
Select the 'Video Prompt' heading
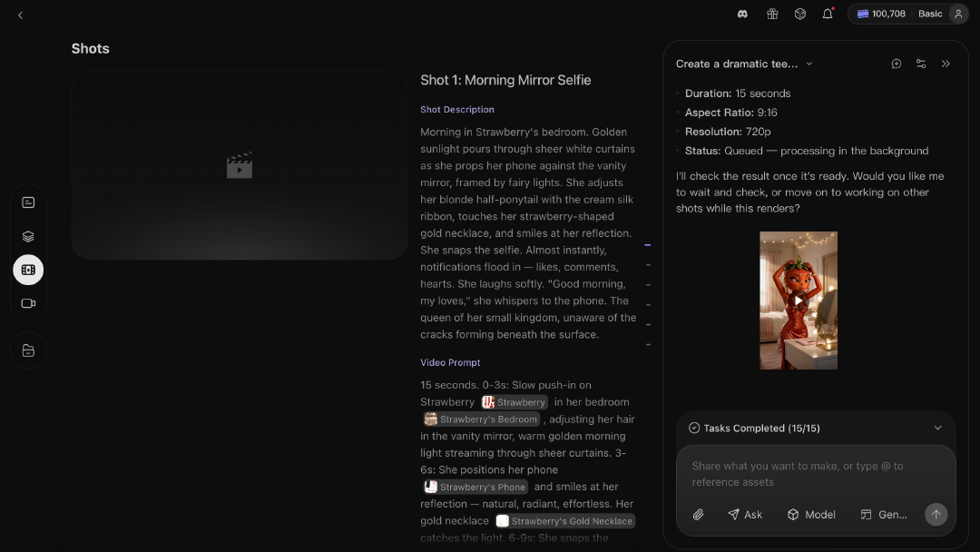click(x=450, y=362)
